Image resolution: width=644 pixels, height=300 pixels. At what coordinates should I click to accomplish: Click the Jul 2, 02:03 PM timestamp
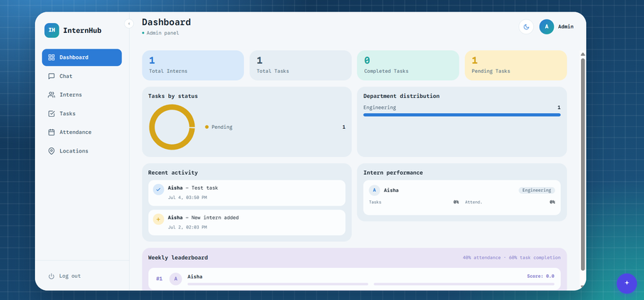click(187, 227)
